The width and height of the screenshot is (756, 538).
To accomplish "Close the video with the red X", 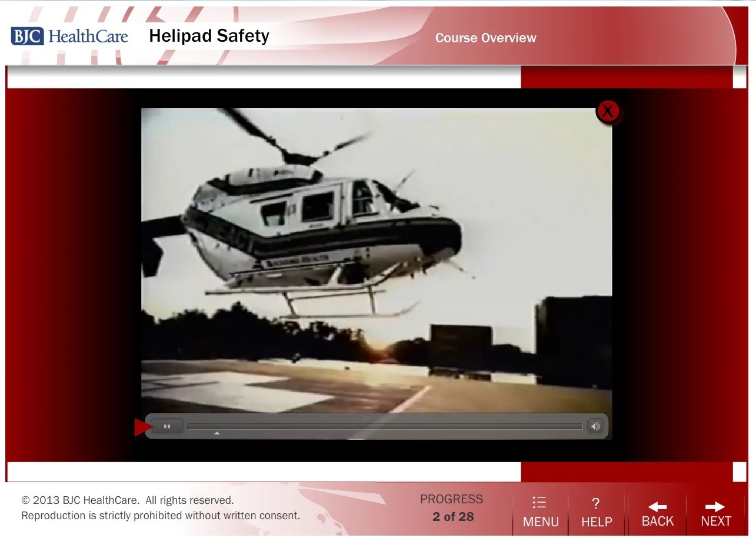I will tap(608, 111).
